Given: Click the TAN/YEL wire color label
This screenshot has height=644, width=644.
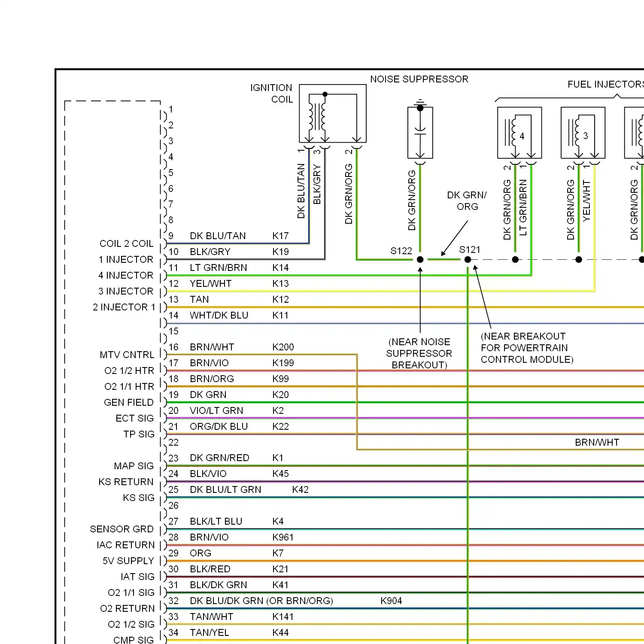Looking at the screenshot, I should tap(210, 632).
